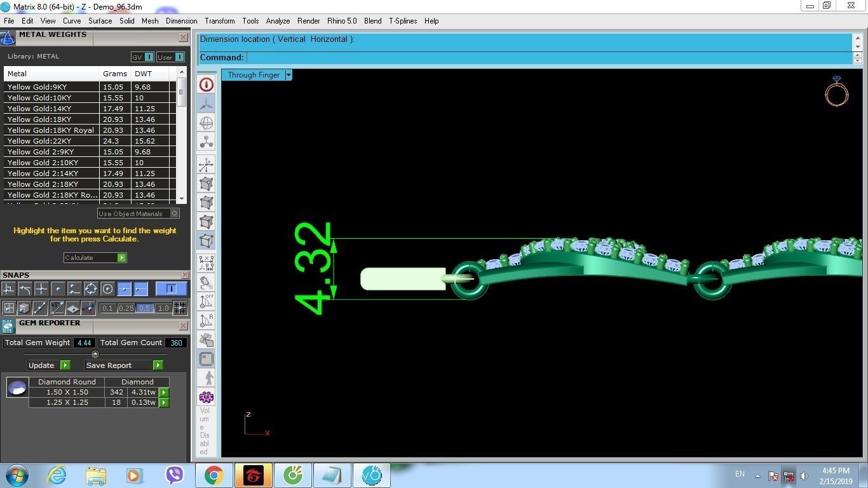The image size is (868, 488).
Task: Click the metal list scrollbar up arrow
Action: (182, 71)
